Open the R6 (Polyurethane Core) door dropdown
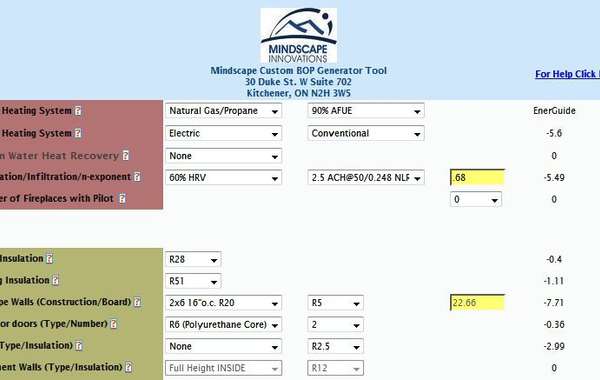 pos(223,325)
